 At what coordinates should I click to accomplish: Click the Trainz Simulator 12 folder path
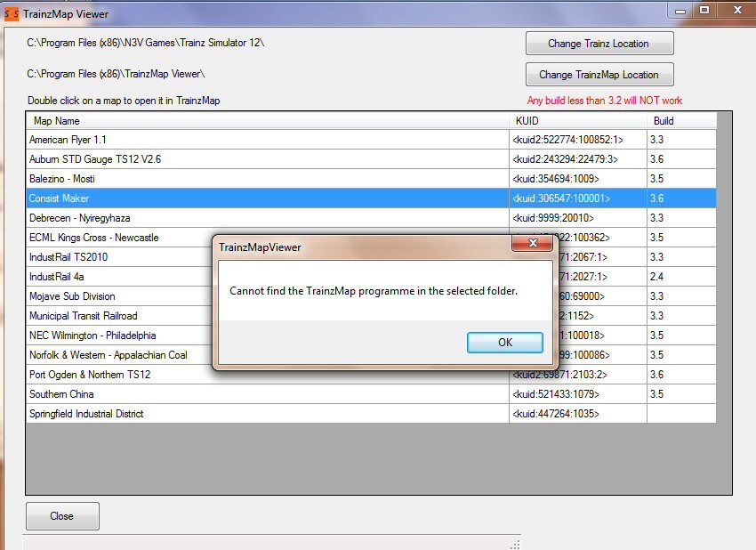point(146,43)
